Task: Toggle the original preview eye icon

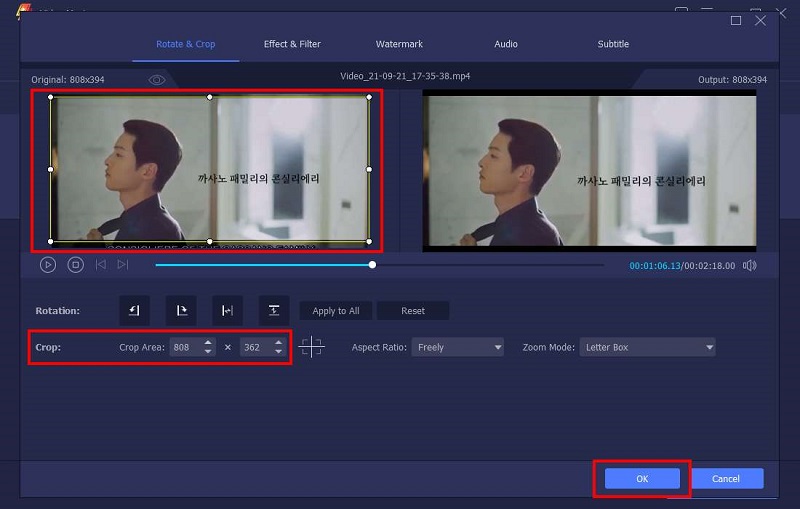Action: point(157,79)
